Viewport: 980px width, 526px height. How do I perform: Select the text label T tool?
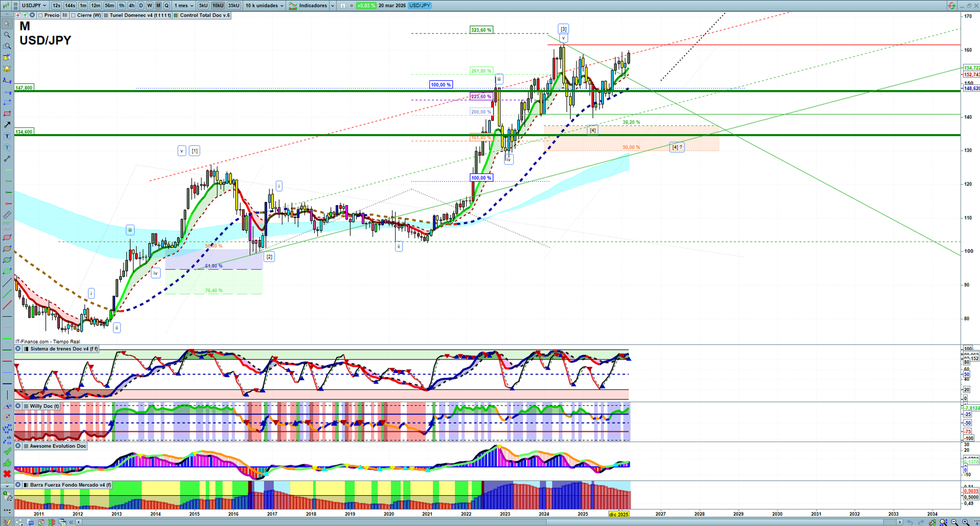point(7,136)
